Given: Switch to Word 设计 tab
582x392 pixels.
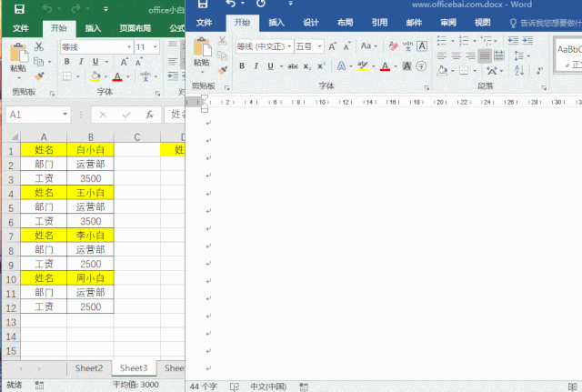Looking at the screenshot, I should tap(311, 23).
